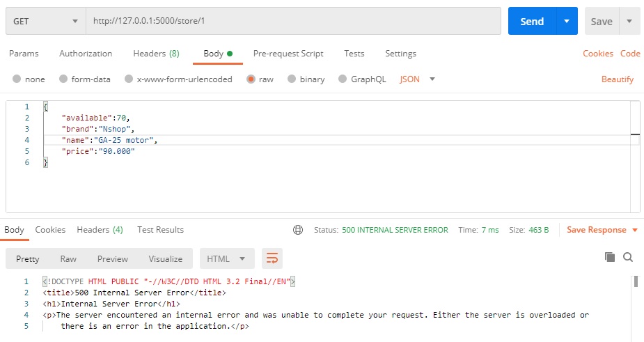Switch to Visualize response view
644x342 pixels.
coord(166,258)
